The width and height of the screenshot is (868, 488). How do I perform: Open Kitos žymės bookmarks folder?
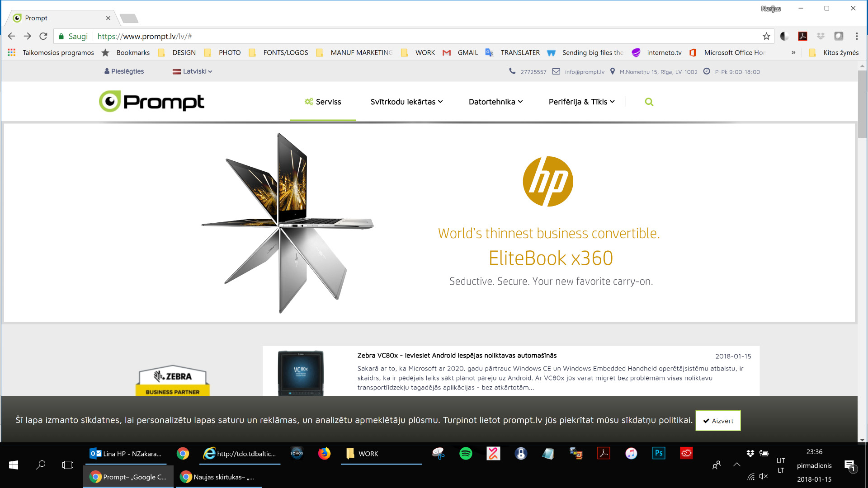(834, 52)
